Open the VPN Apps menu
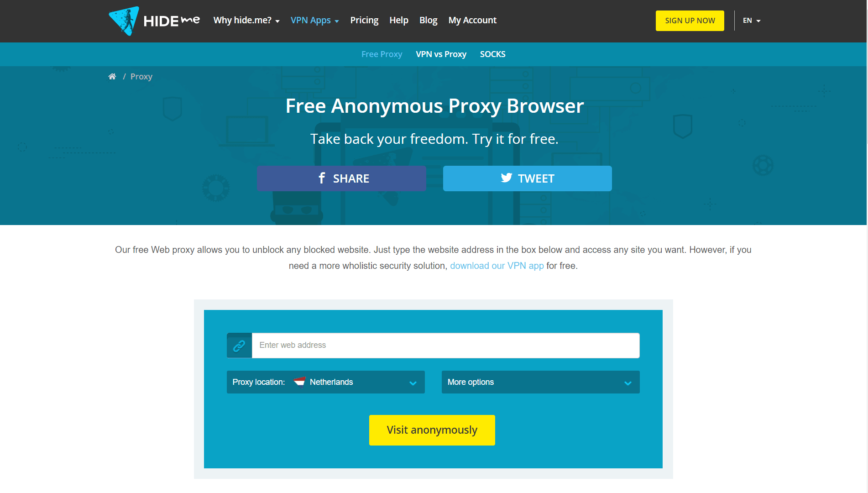Image resolution: width=868 pixels, height=493 pixels. (x=315, y=21)
